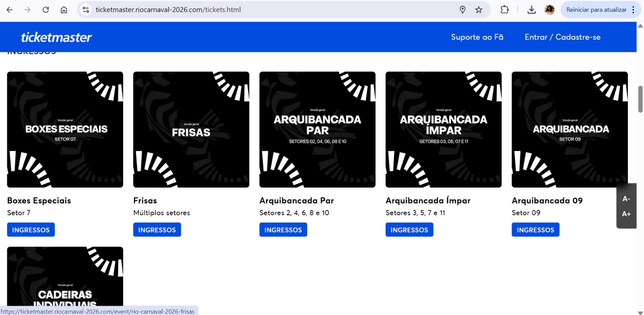Open the extensions puzzle icon
Screen dimensions: 644x315
(x=504, y=10)
